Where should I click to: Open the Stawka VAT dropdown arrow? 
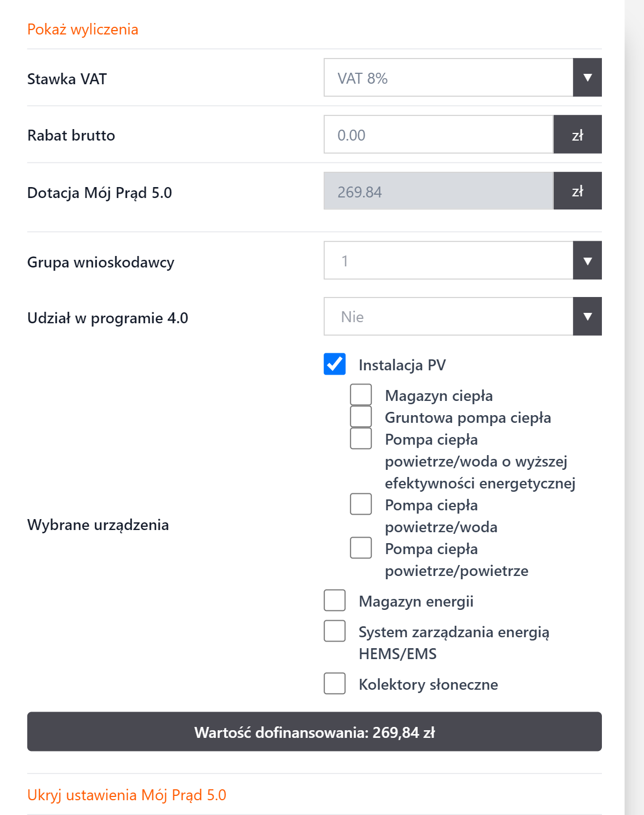(587, 78)
